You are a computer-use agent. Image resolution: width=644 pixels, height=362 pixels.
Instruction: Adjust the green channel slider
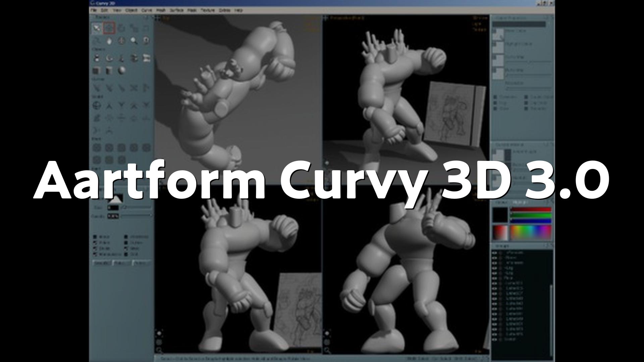click(x=531, y=215)
